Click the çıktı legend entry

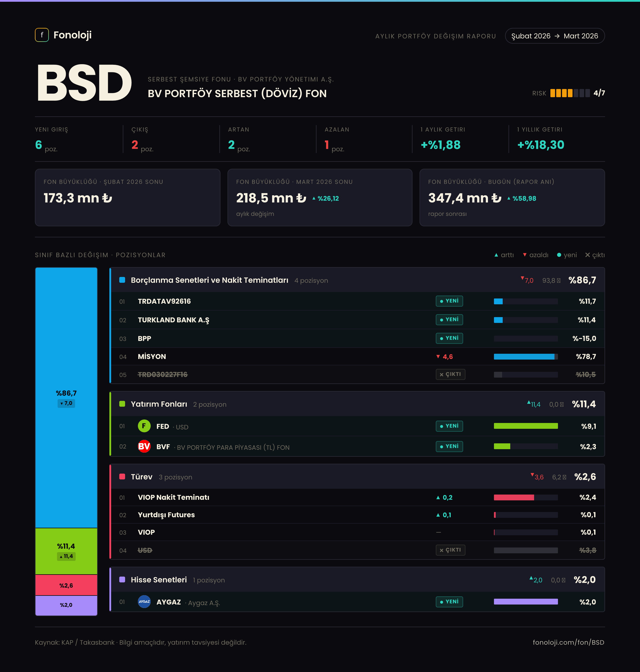tap(595, 255)
